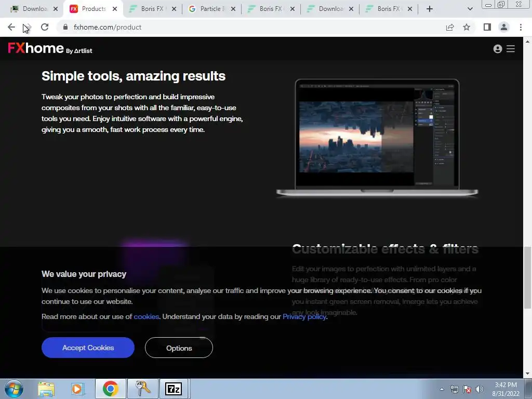Expand the tab search chevron
The image size is (532, 399).
click(470, 9)
